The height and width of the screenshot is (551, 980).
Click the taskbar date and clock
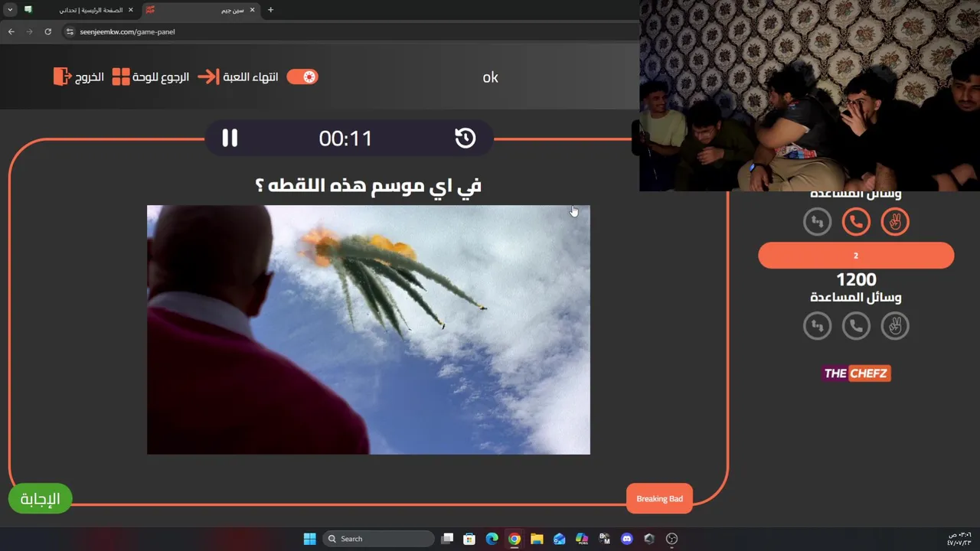(x=959, y=539)
